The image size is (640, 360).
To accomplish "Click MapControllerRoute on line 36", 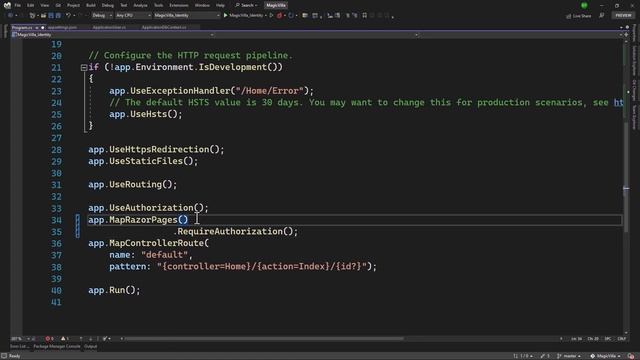I will coord(156,243).
